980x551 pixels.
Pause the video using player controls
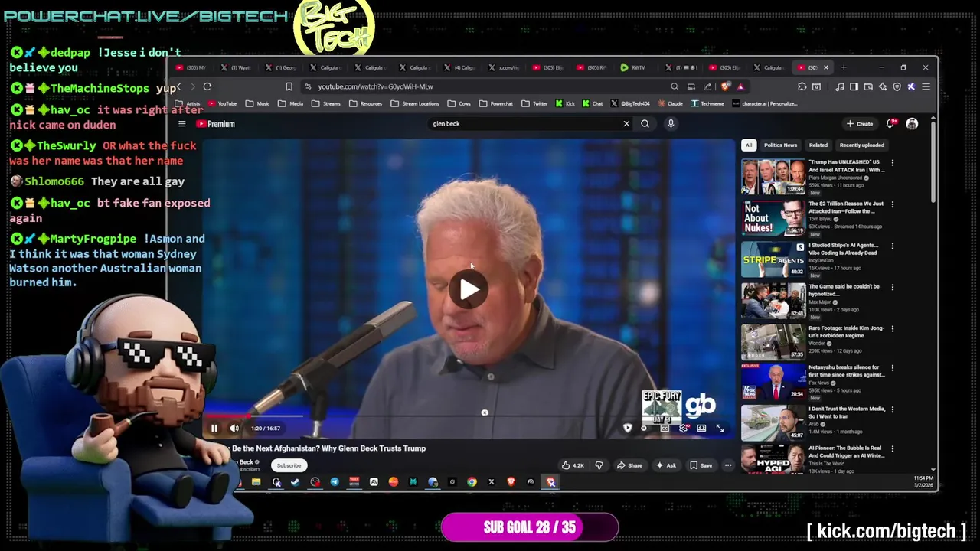(x=214, y=429)
